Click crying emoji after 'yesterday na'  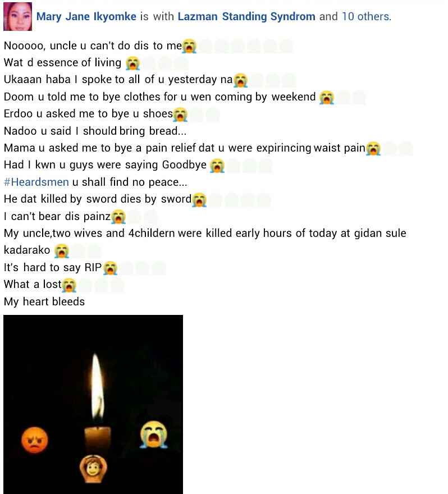241,80
